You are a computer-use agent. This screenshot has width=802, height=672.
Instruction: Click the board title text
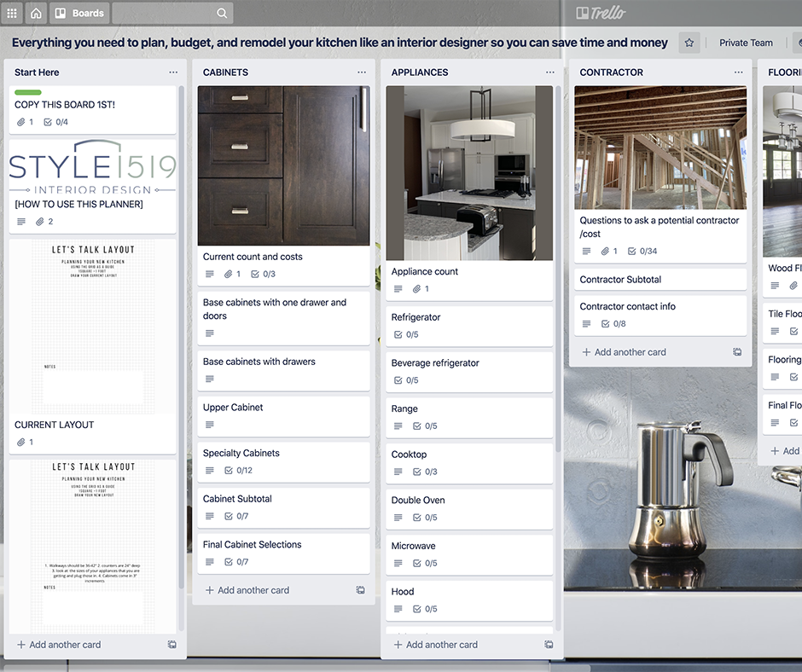pos(340,43)
